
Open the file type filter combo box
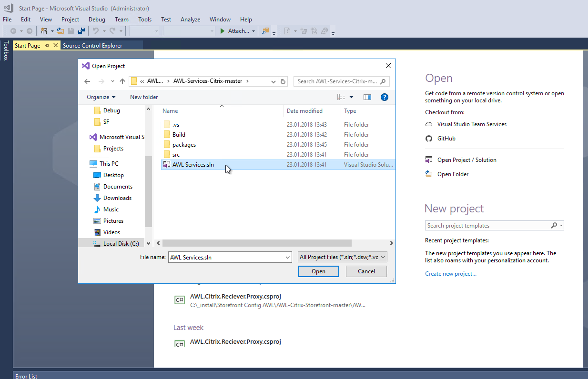tap(342, 257)
